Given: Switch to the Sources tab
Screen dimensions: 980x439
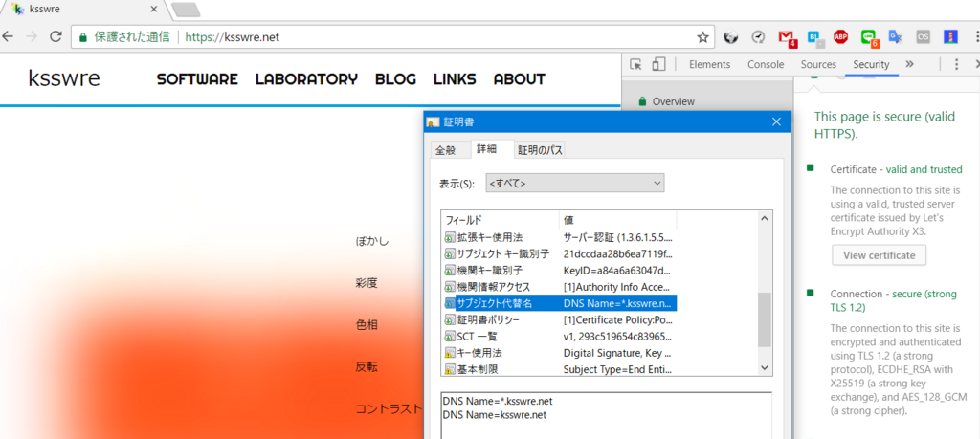Looking at the screenshot, I should pos(818,64).
